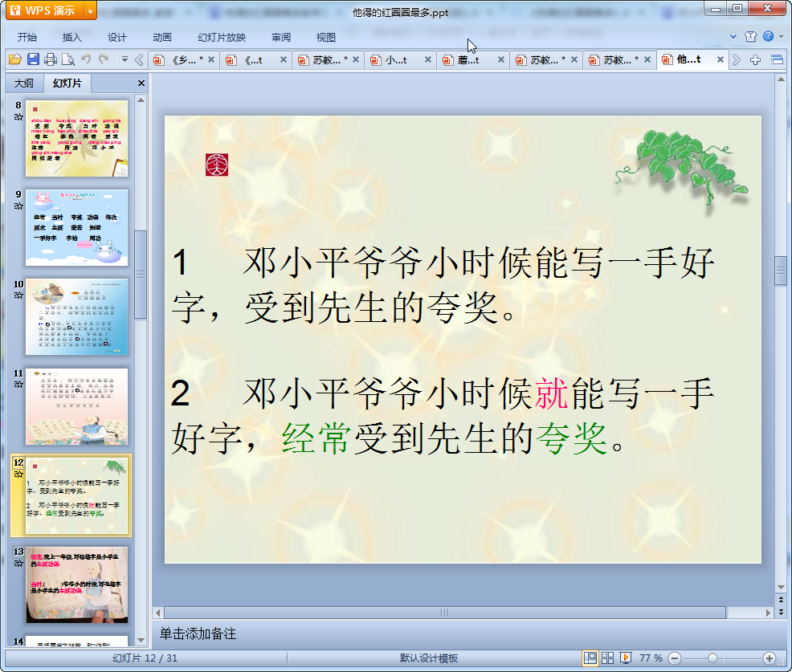Image resolution: width=792 pixels, height=672 pixels.
Task: Expand quick access toolbar customize arrow
Action: tap(125, 59)
